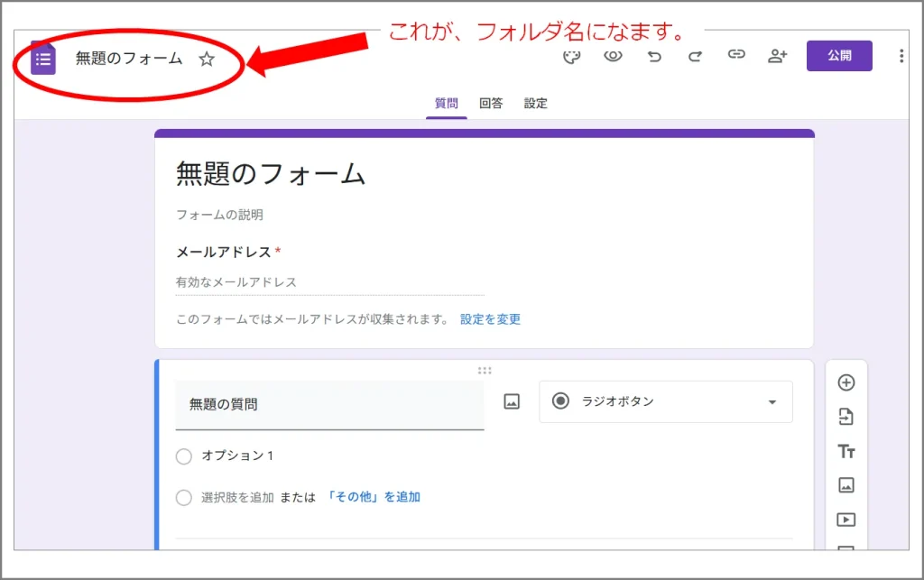Click the 設定を変更 link
Viewport: 924px width, 580px height.
point(490,319)
